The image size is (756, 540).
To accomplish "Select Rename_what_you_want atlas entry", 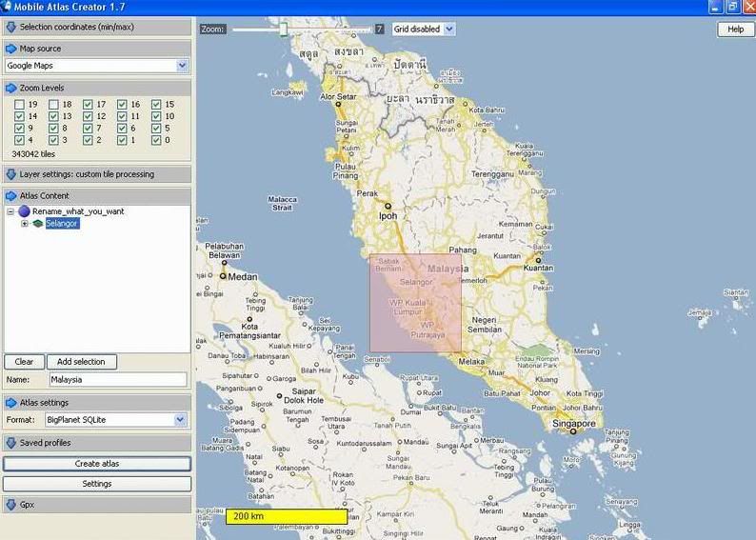I will tap(78, 211).
